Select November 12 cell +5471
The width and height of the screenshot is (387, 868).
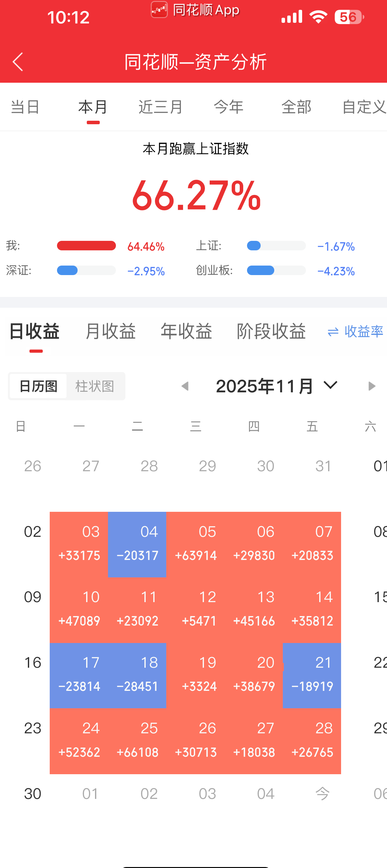pos(195,610)
